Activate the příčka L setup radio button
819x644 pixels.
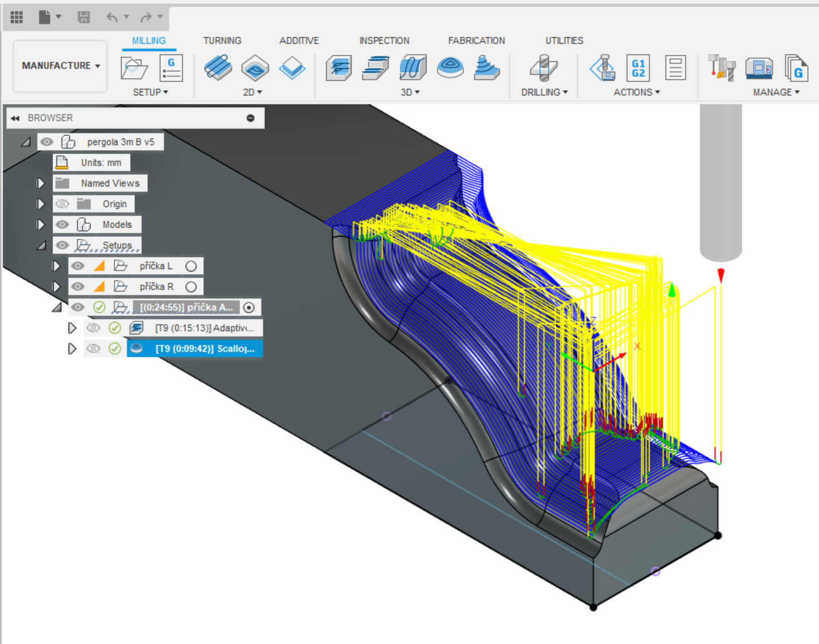point(191,266)
